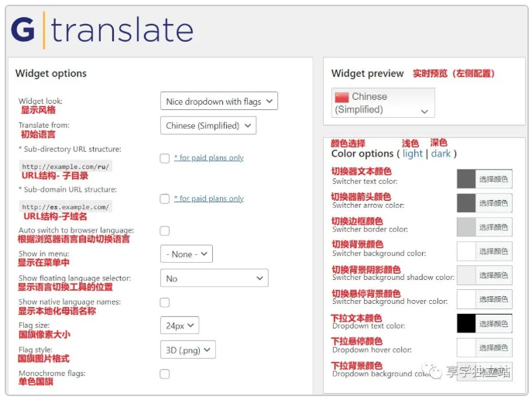Select color for Switcher border
The width and height of the screenshot is (532, 400).
[466, 227]
